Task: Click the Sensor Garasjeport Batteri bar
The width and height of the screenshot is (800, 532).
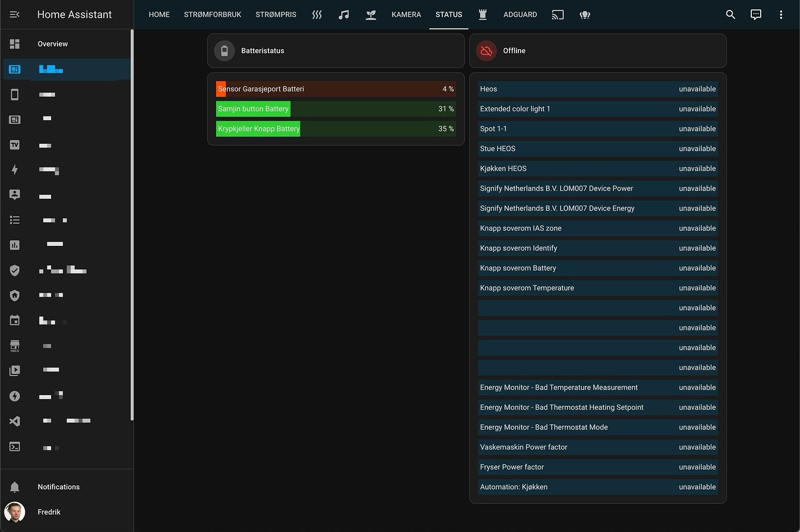Action: 336,89
